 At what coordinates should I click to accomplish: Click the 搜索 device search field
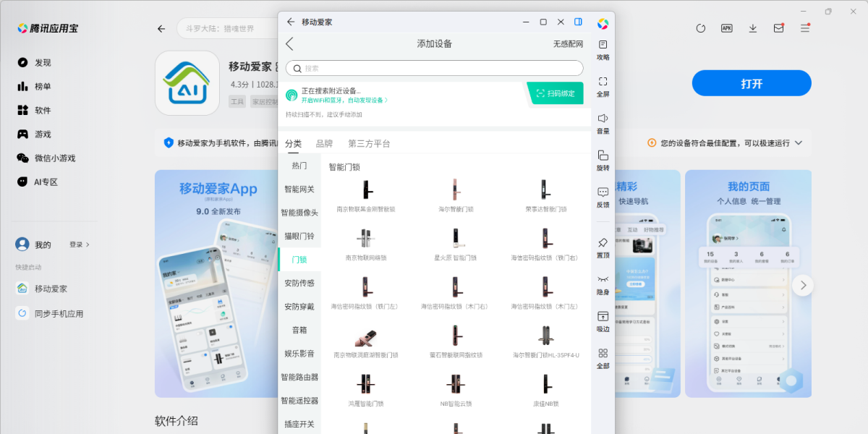434,68
